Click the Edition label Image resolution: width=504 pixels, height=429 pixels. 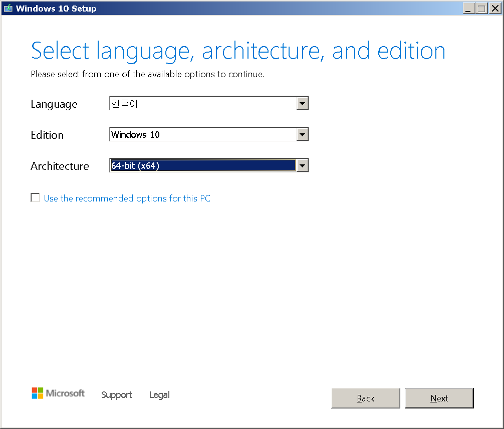tap(47, 135)
